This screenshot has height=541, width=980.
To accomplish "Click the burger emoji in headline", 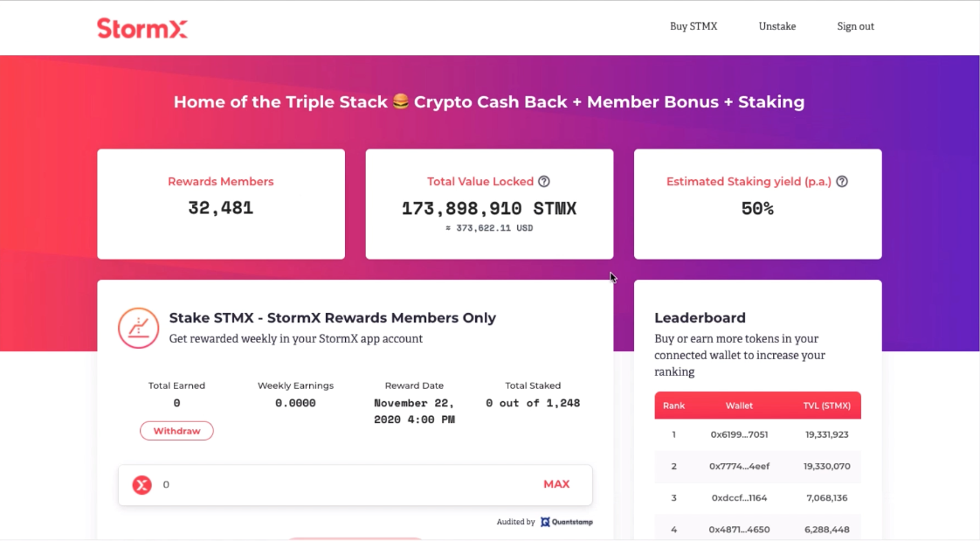I will point(401,101).
